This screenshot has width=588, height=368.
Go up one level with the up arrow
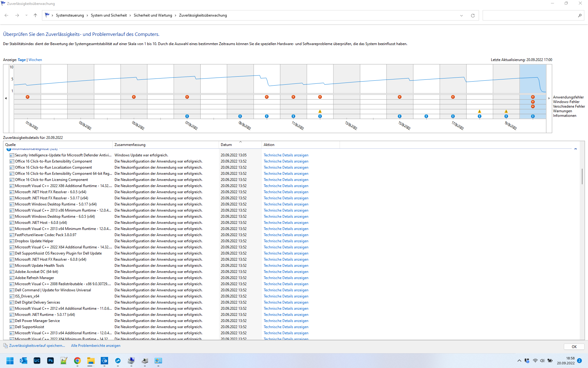[35, 15]
